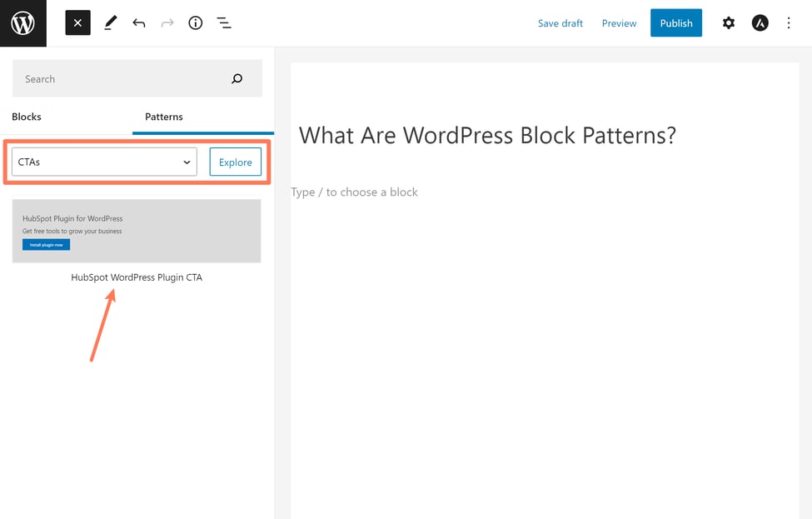Expand the CTAs pattern category dropdown
The width and height of the screenshot is (812, 519).
point(104,162)
